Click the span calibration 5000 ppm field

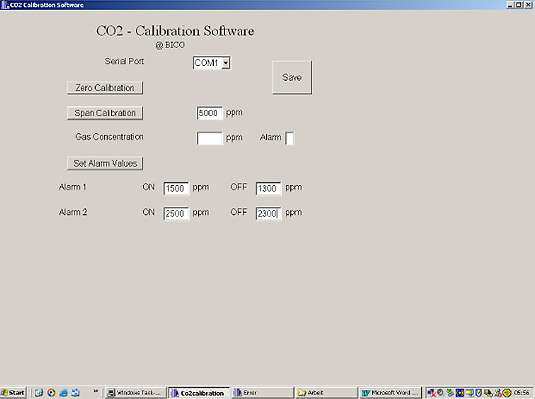[209, 113]
